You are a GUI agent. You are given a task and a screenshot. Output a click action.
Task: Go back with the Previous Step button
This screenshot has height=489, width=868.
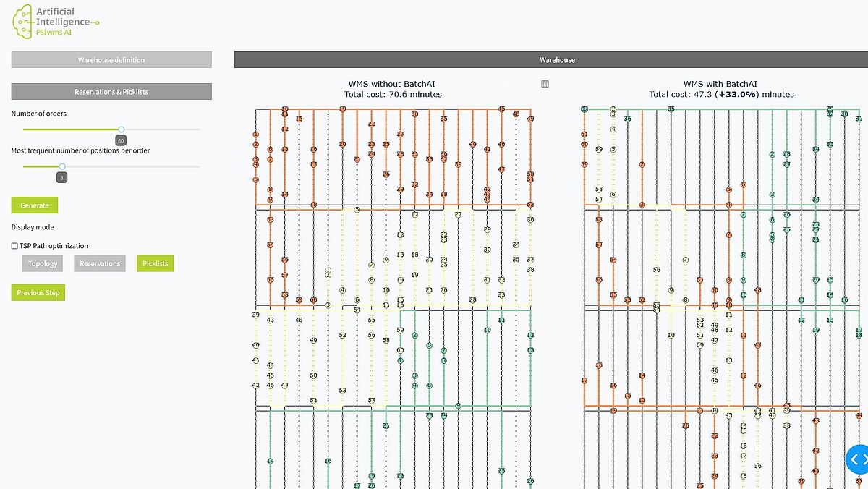pos(38,293)
